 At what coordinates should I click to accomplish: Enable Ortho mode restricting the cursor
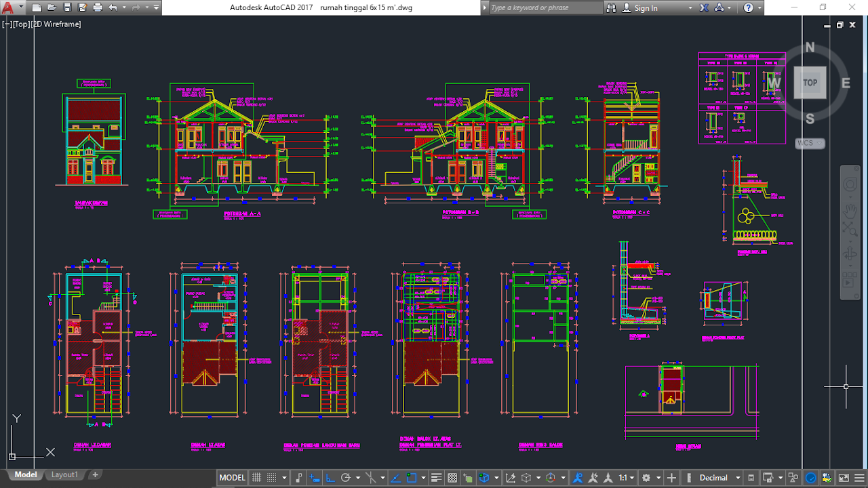tap(330, 477)
